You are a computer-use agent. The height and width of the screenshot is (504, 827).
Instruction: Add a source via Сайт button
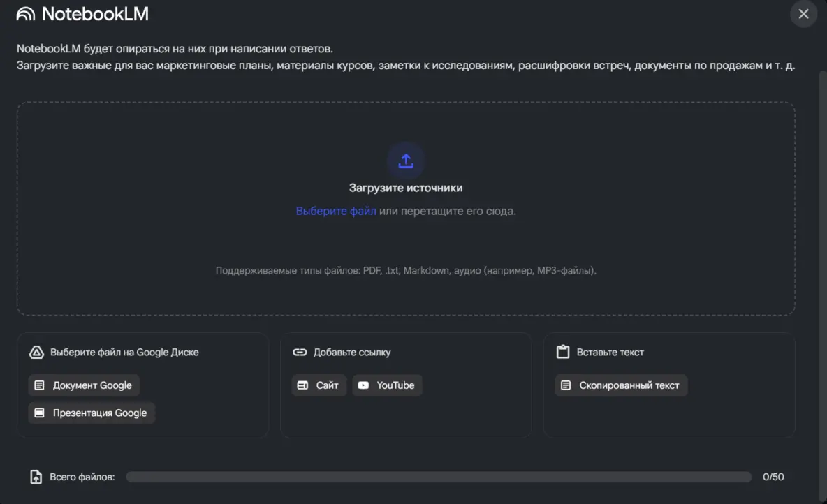[319, 385]
